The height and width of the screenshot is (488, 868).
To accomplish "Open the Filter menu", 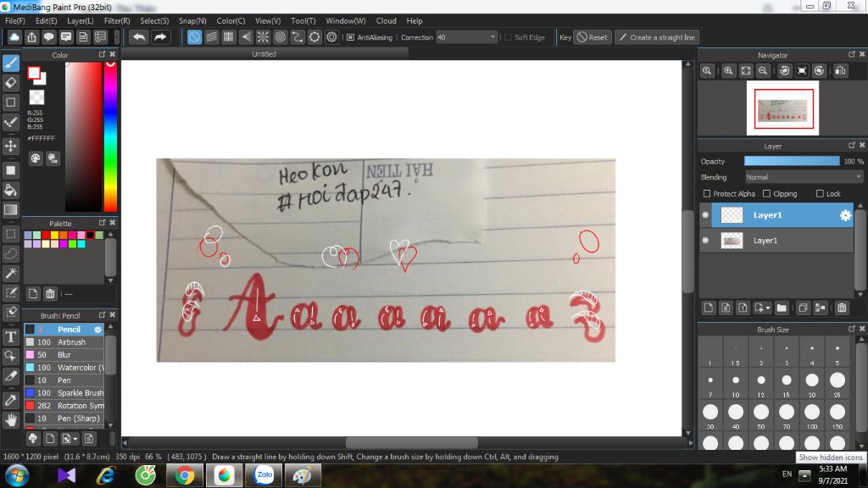I will point(117,20).
